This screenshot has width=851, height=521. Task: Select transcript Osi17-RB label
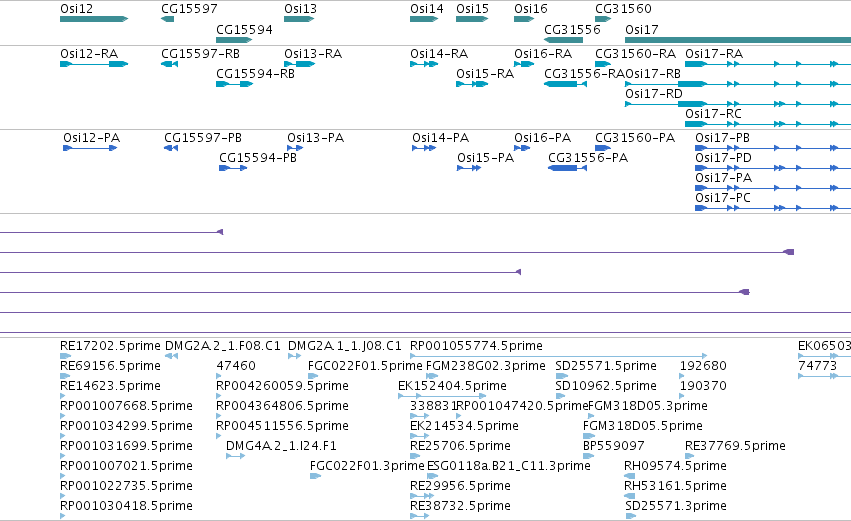653,74
